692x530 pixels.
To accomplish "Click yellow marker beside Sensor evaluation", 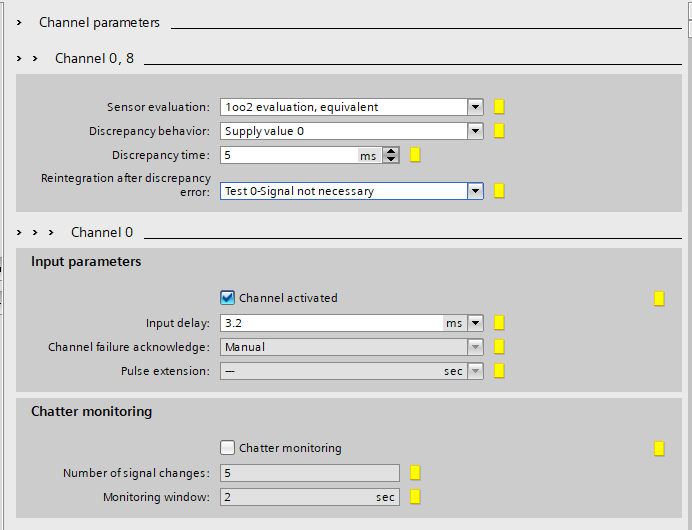I will coord(499,107).
